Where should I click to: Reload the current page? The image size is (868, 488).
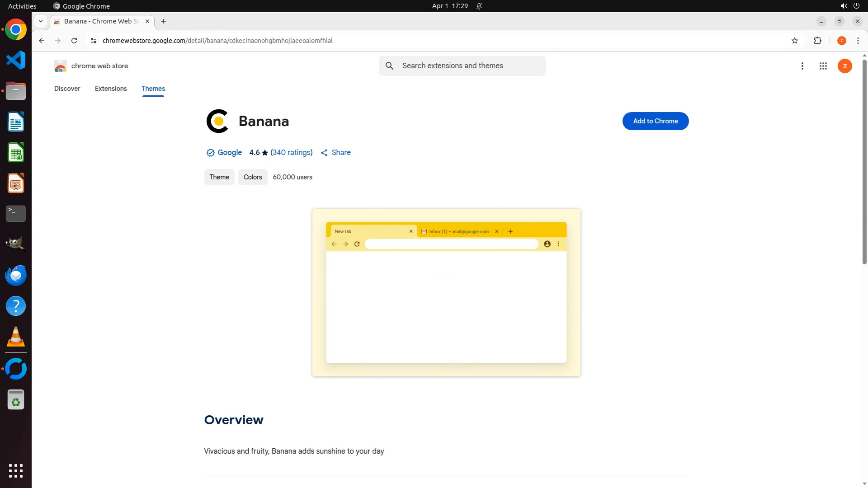(x=74, y=41)
